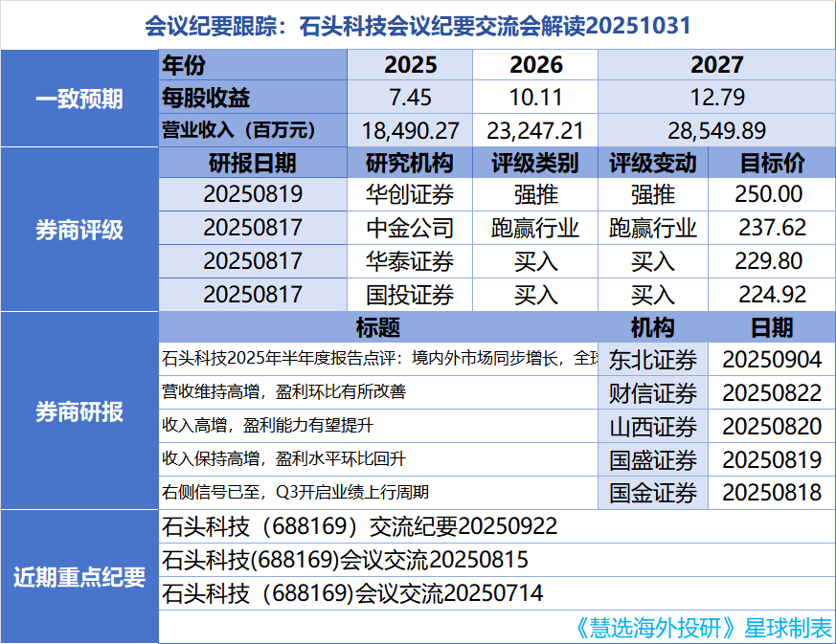Select date cell '20250817' in 国投证券 row
The image size is (836, 644).
pos(253,295)
